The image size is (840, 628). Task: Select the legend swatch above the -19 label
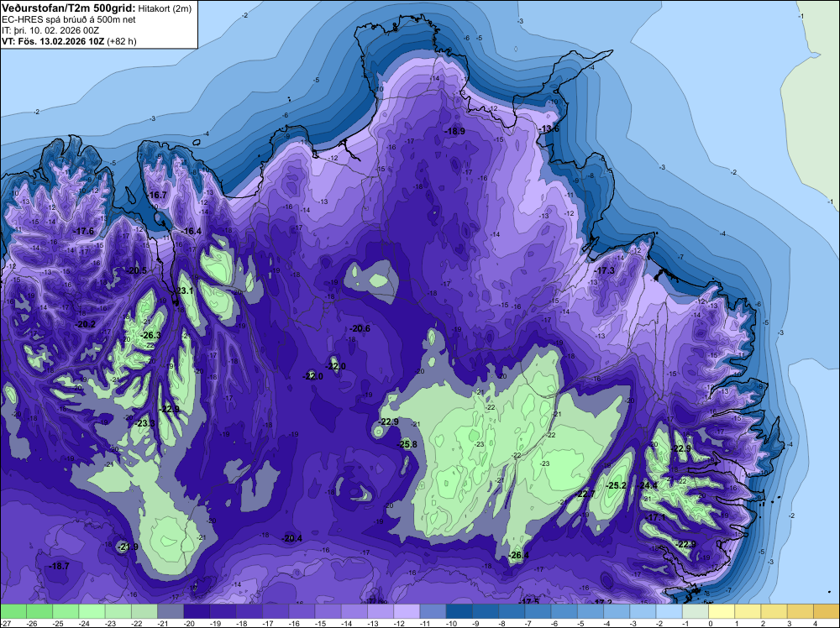(223, 611)
